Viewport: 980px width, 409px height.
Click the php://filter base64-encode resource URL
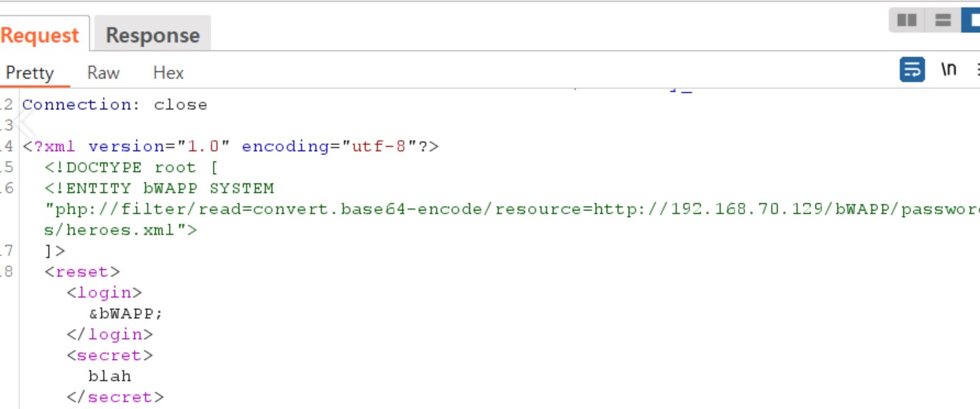click(512, 209)
